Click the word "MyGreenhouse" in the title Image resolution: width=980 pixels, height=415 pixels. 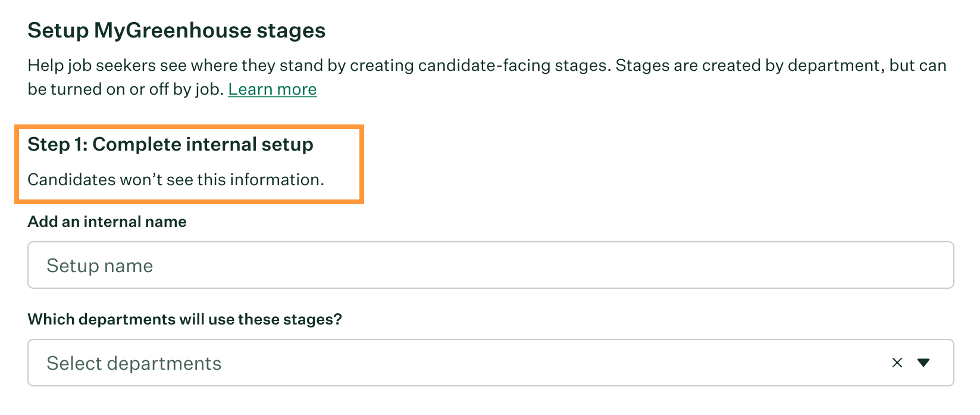pyautogui.click(x=173, y=30)
